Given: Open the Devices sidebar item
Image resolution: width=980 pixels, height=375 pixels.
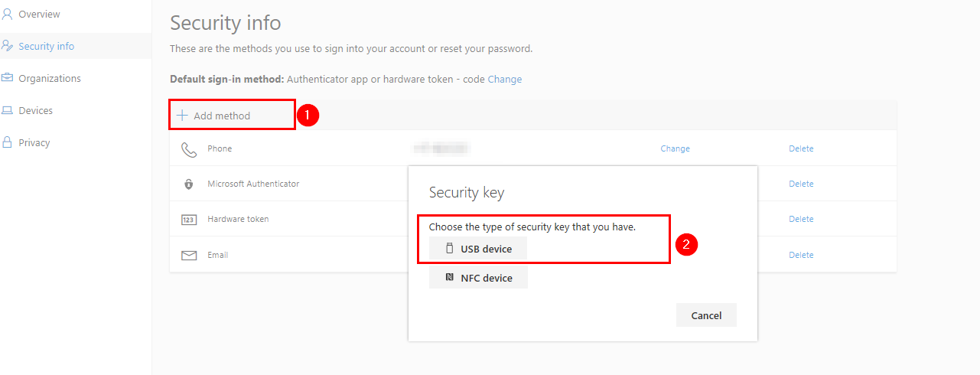Looking at the screenshot, I should coord(35,110).
